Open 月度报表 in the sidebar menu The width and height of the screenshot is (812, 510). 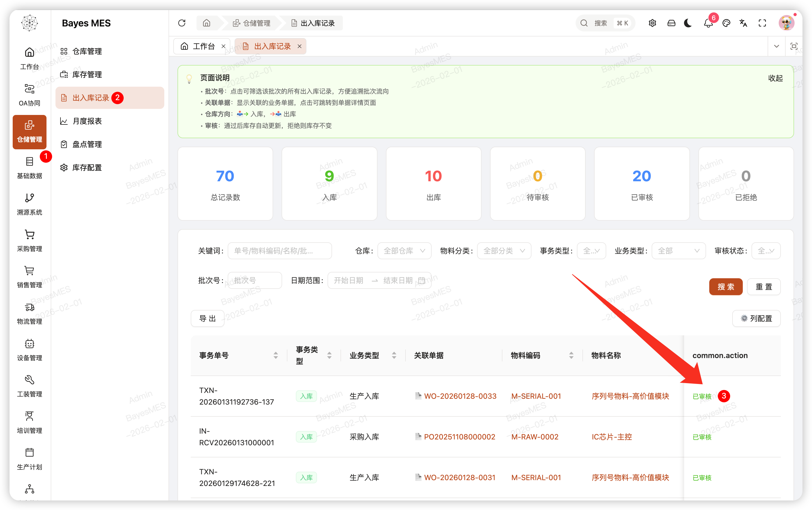click(x=87, y=121)
